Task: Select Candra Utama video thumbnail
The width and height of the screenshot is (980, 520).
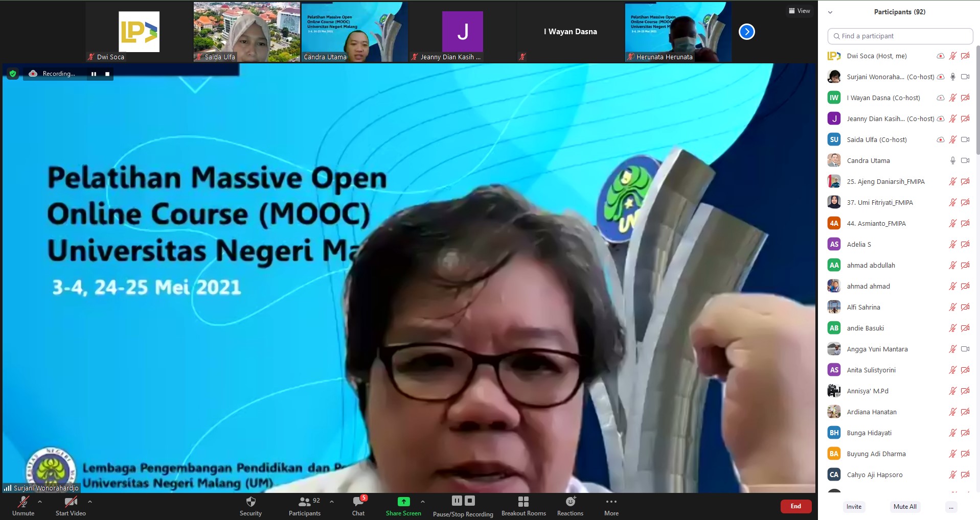Action: click(x=355, y=32)
